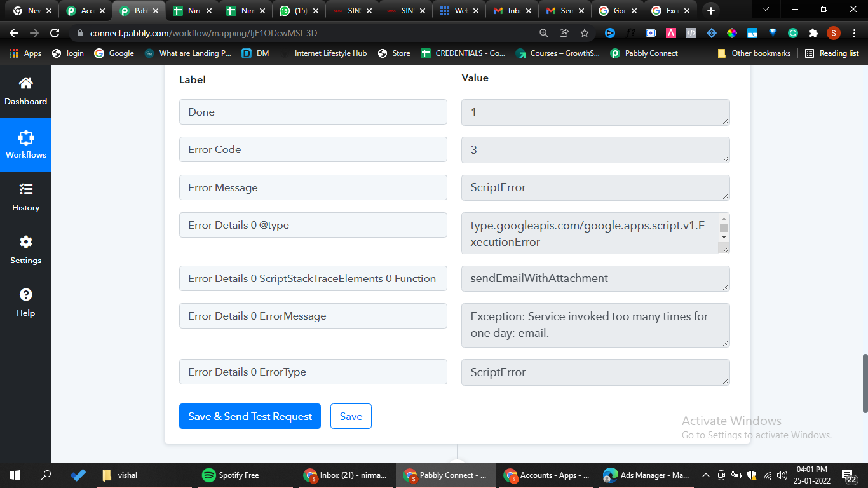Click the Error Code label field
Viewport: 868px width, 488px height.
(x=313, y=149)
